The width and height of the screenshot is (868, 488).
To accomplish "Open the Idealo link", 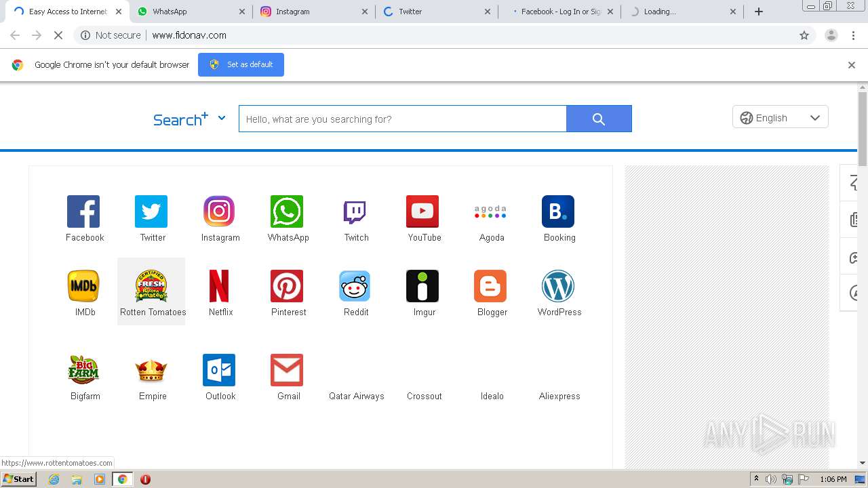I will [x=492, y=396].
